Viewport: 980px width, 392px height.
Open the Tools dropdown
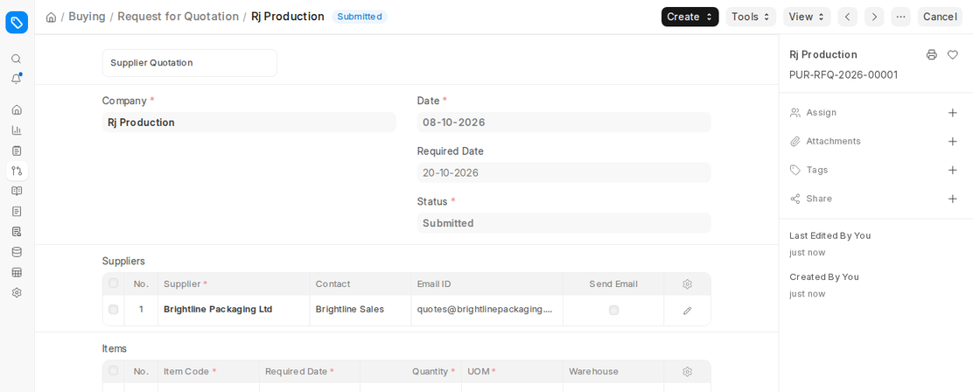751,17
